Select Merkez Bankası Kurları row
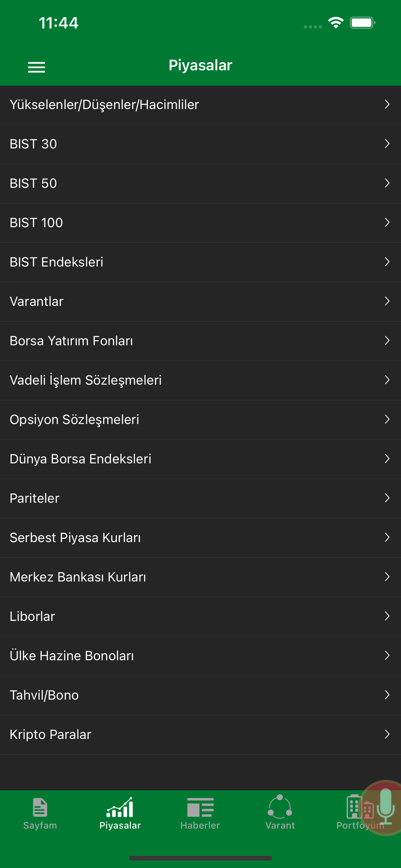Viewport: 401px width, 868px height. click(x=200, y=577)
